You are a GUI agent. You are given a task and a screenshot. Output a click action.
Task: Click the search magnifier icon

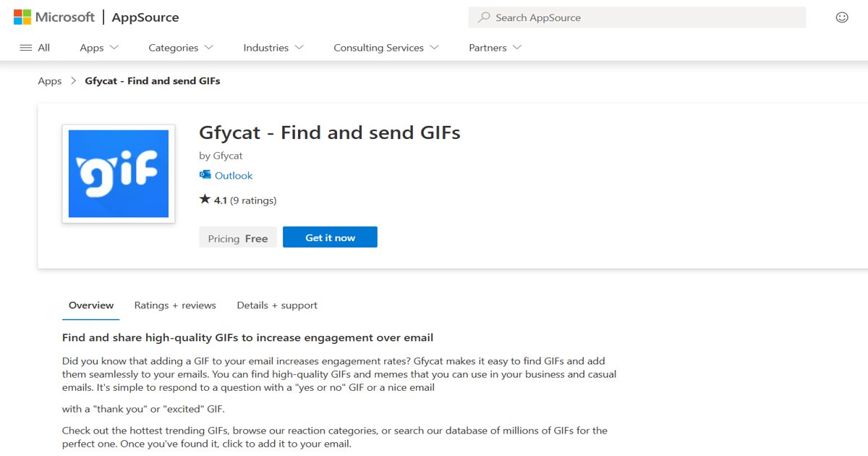[484, 17]
